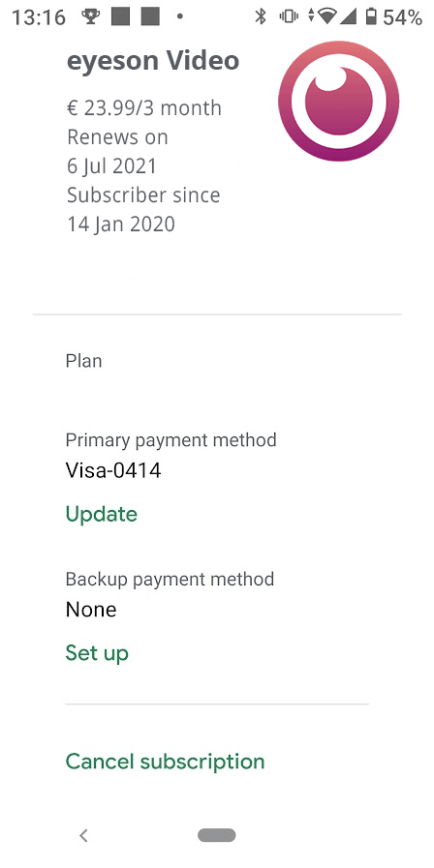Viewport: 434px width, 868px height.
Task: Tap the vibrate mode status icon
Action: (x=289, y=16)
